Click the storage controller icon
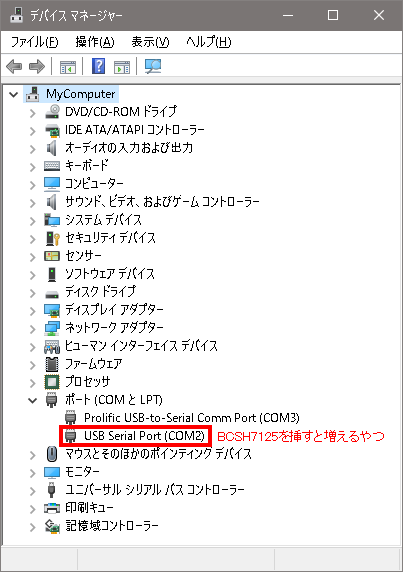The width and height of the screenshot is (403, 572). [52, 526]
